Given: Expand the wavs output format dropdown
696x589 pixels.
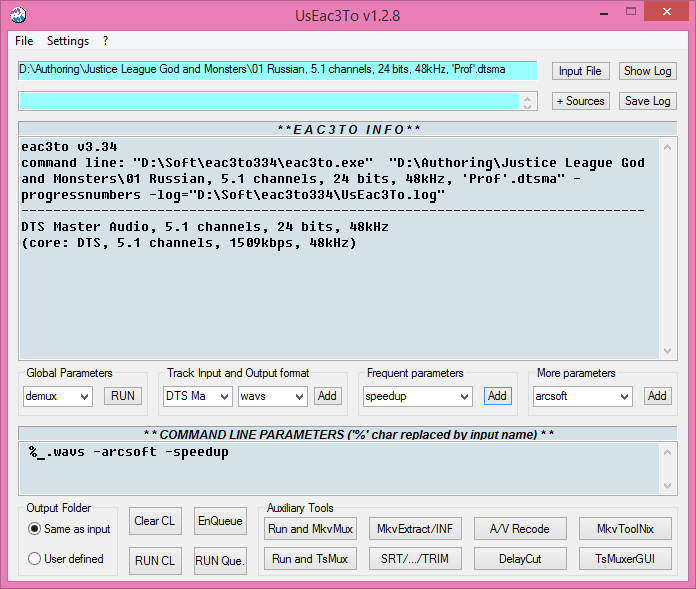Looking at the screenshot, I should [x=300, y=396].
